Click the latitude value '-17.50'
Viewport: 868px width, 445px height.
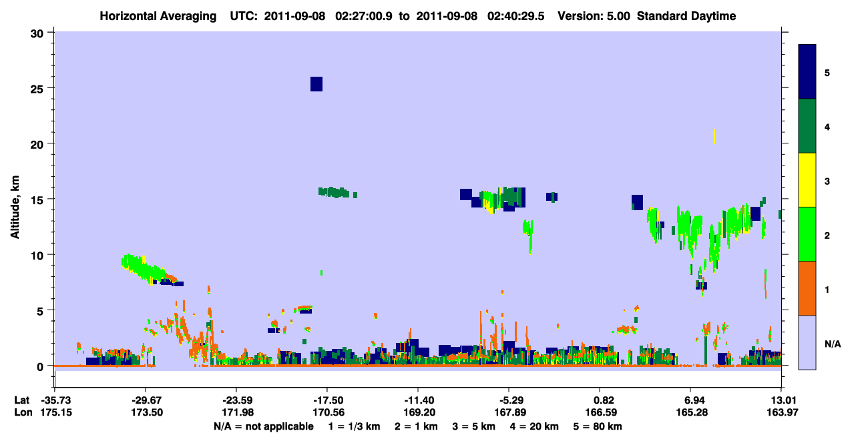[327, 400]
